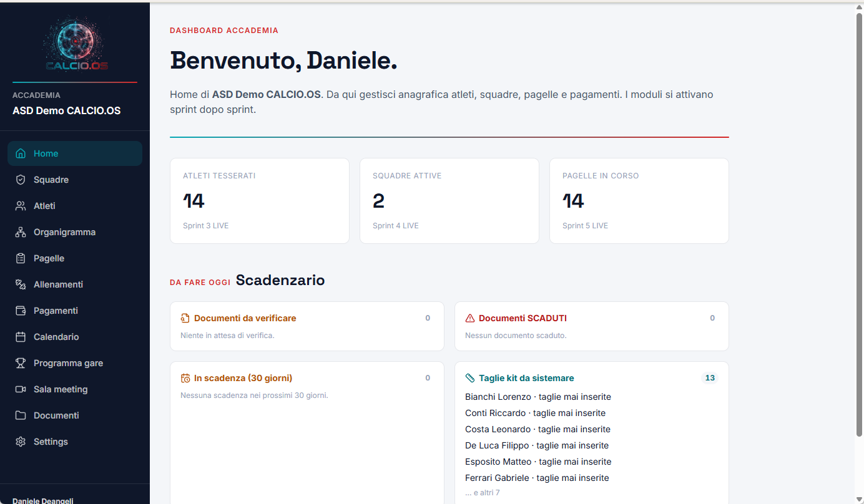This screenshot has height=504, width=864.
Task: Select the Squadre attive card
Action: [x=449, y=201]
